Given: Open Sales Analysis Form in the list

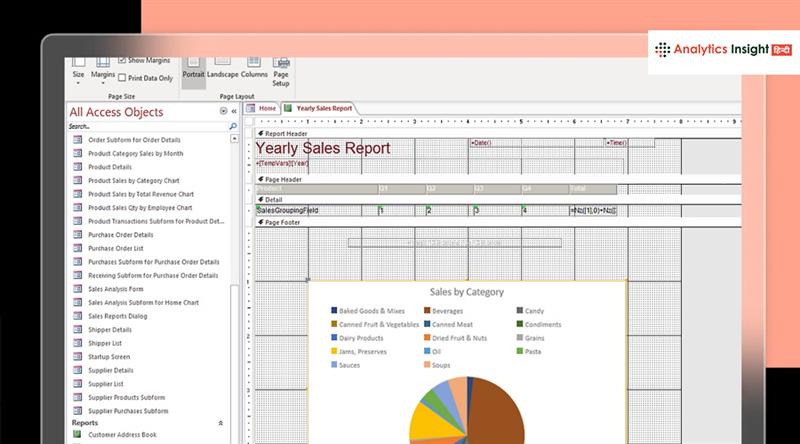Looking at the screenshot, I should pos(117,289).
